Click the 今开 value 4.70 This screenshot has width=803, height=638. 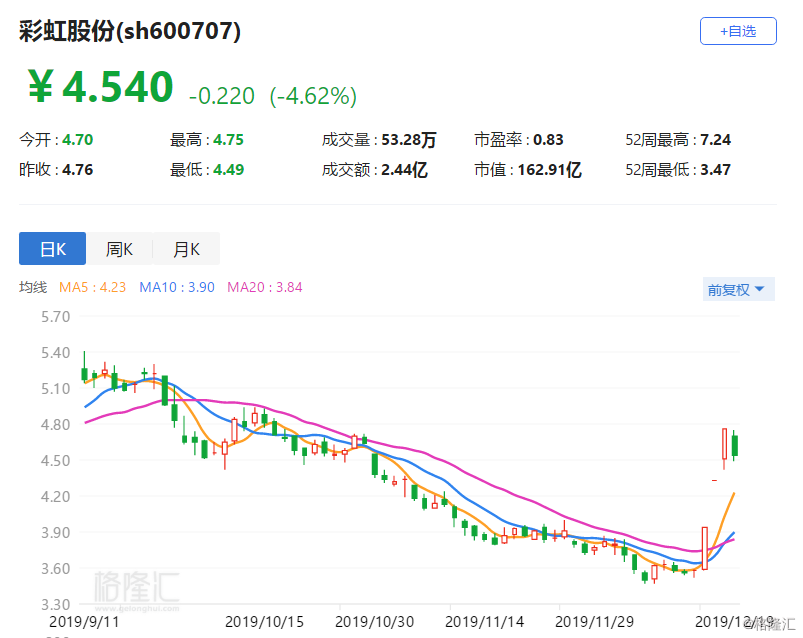pyautogui.click(x=78, y=140)
